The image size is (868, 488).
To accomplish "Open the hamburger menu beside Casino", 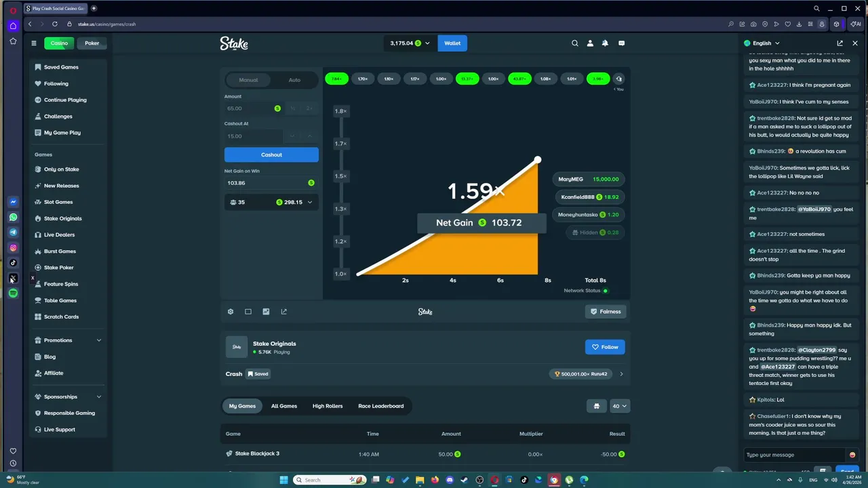I will (x=34, y=43).
